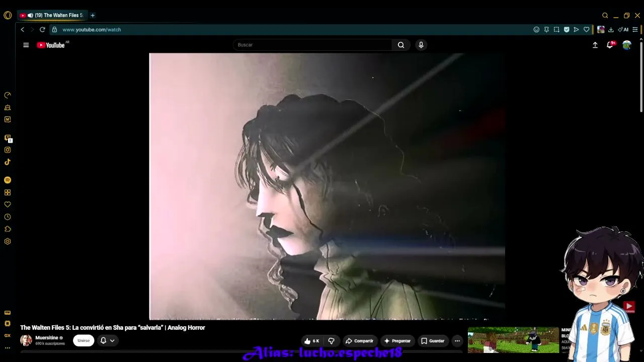Focus the address bar URL
The width and height of the screenshot is (644, 362).
(92, 30)
